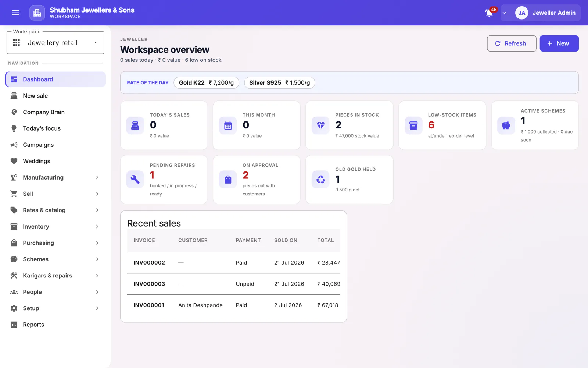Expand the Purchasing submenu chevron
588x368 pixels.
[97, 243]
